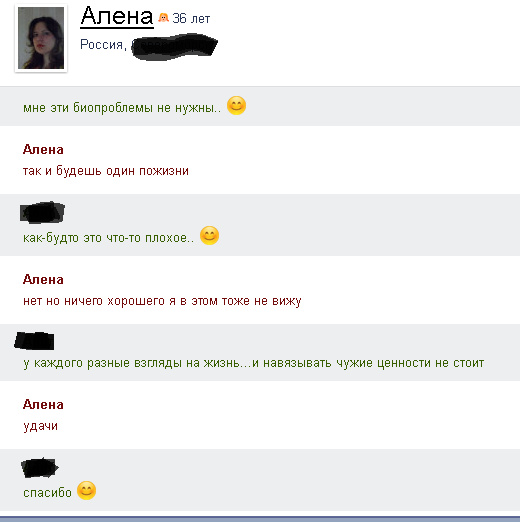Viewport: 520px width, 522px height.
Task: Select message 'так и будешь один пожизни'
Action: pos(106,171)
